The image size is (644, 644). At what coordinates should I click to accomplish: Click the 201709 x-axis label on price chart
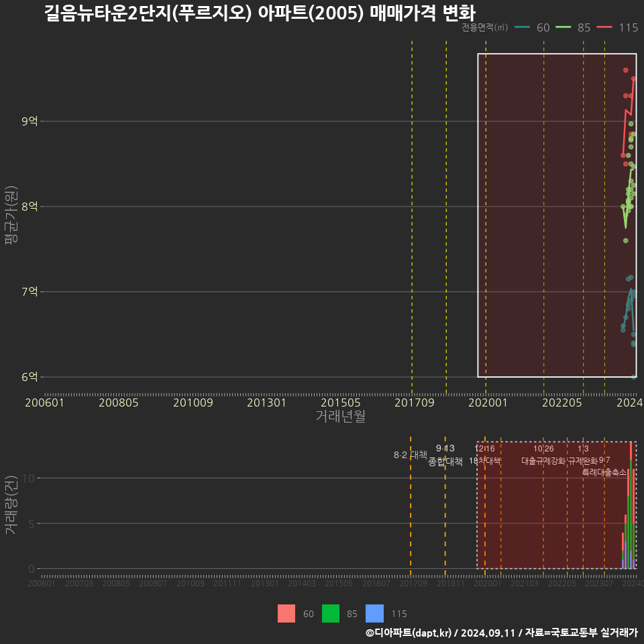point(415,402)
